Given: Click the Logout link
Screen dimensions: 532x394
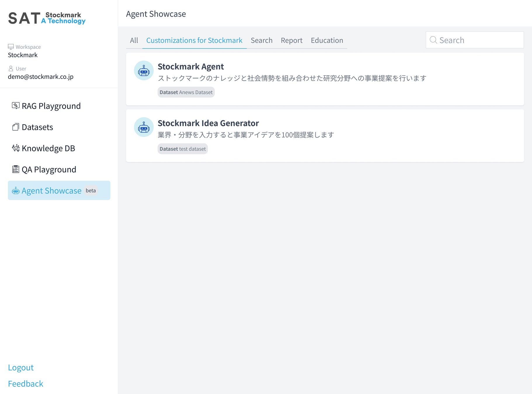Looking at the screenshot, I should tap(21, 367).
